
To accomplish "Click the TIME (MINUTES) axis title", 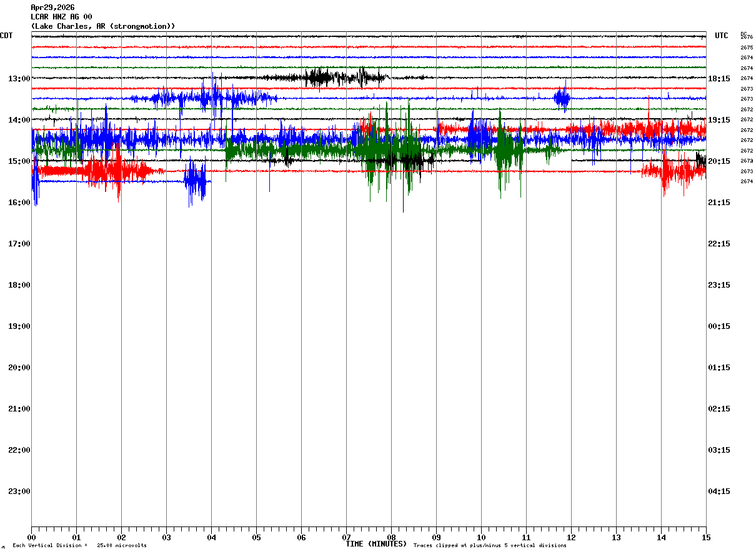I will 376,544.
